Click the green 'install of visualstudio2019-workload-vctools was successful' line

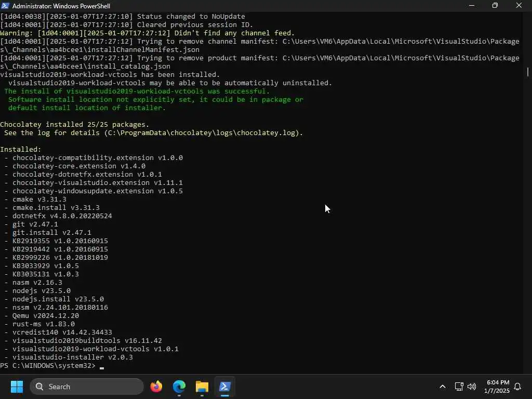tap(137, 91)
